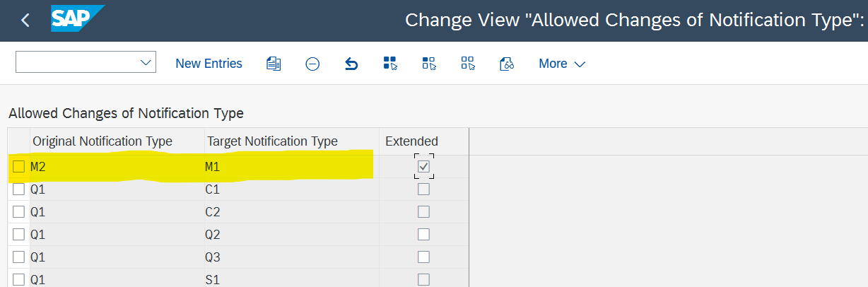Screen dimensions: 868x287
Task: Click the back arrow in the header
Action: tap(25, 20)
